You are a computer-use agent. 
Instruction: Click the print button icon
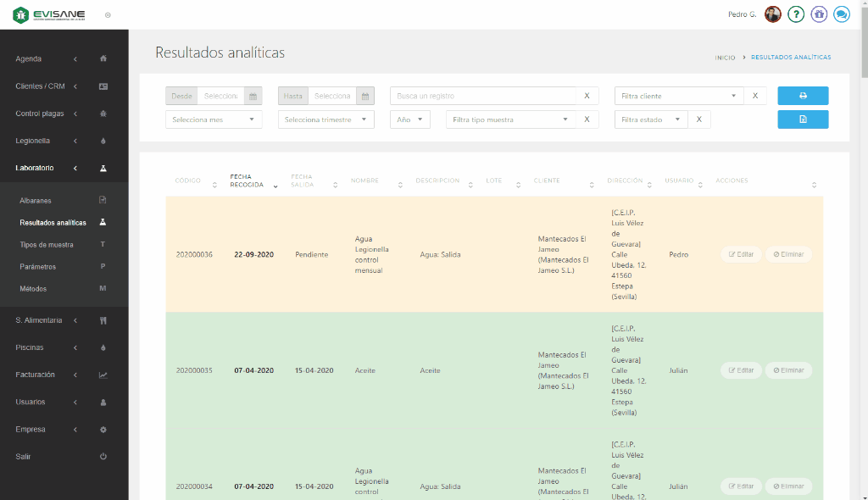click(803, 96)
